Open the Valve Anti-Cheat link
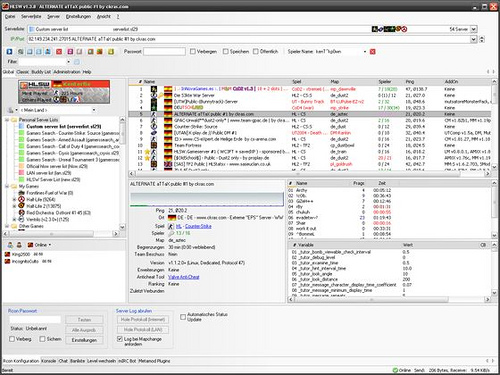The image size is (500, 375). 184,277
